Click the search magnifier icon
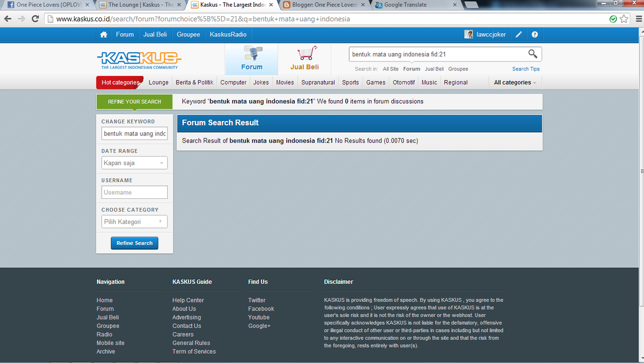Image resolution: width=644 pixels, height=363 pixels. coord(532,54)
